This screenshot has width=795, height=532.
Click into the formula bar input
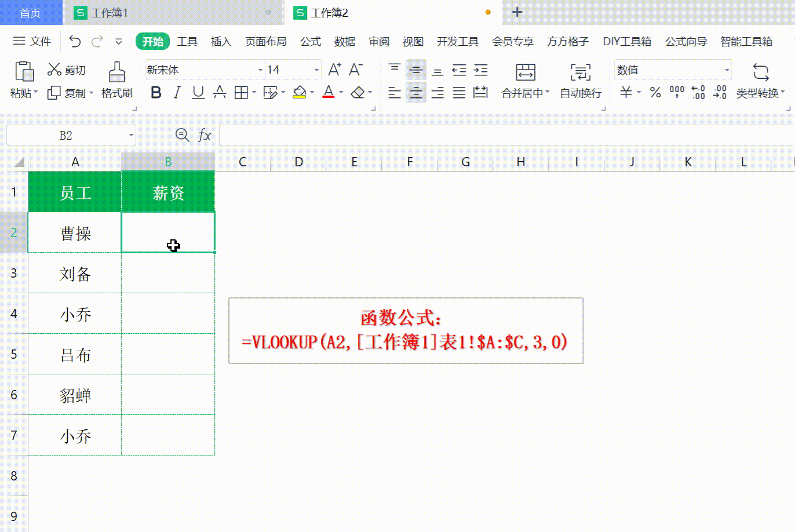(x=506, y=136)
